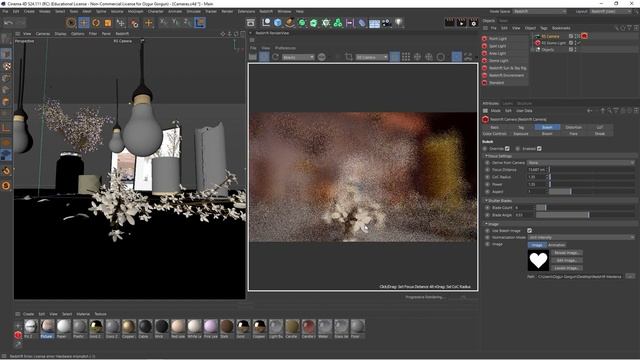Select the Rotate tool
The width and height of the screenshot is (640, 360).
pos(96,23)
